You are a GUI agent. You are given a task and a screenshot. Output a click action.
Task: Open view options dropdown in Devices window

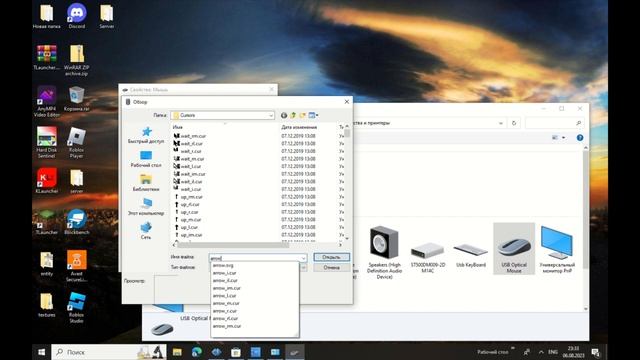pos(564,138)
